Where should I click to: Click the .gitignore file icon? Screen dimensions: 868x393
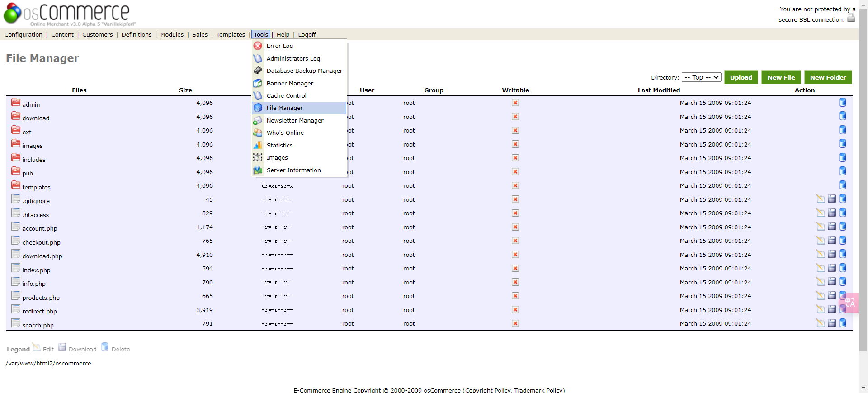coord(16,199)
